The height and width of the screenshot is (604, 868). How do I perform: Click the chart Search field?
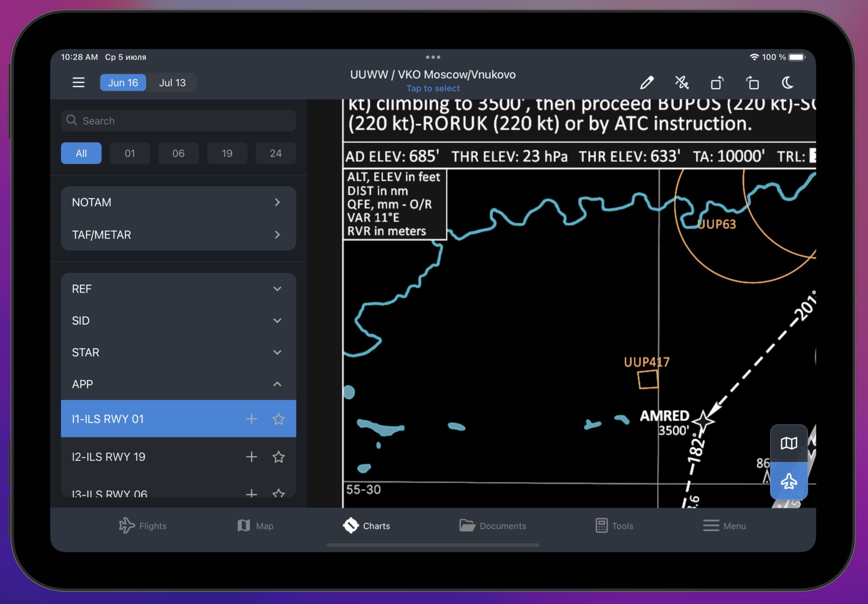179,121
